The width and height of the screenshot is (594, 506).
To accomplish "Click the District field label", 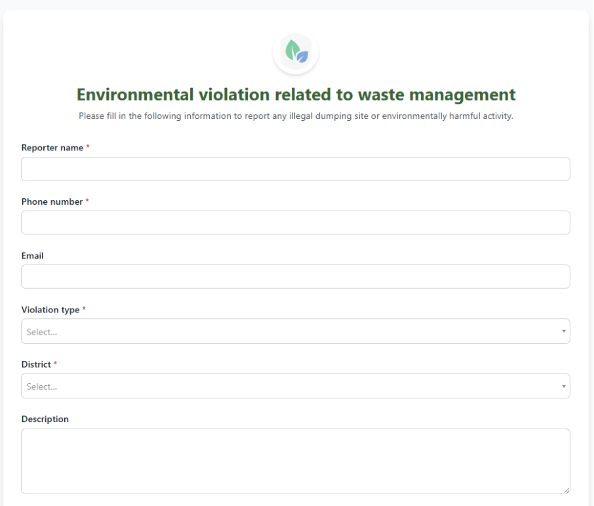I will click(x=36, y=364).
